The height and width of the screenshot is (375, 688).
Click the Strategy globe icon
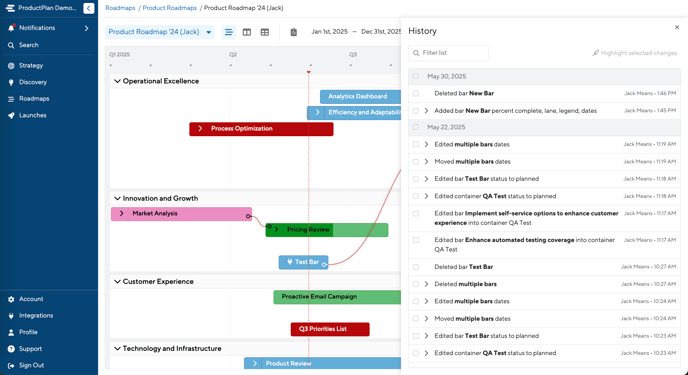point(11,66)
